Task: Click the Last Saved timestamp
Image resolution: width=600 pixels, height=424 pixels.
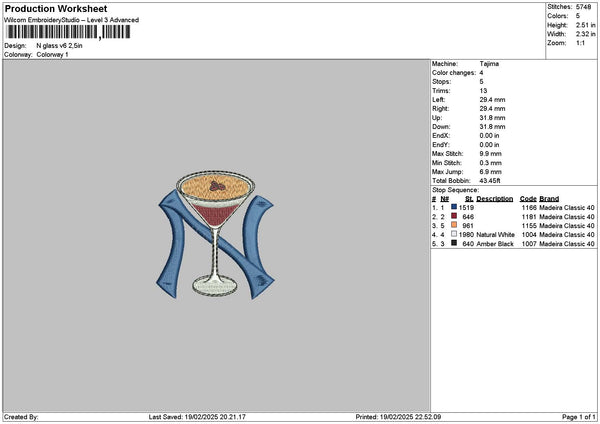Action: pos(197,417)
